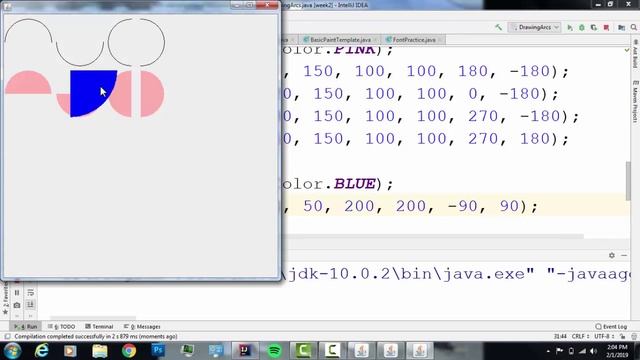Open the Messages tool window tab
The image size is (640, 360).
click(142, 327)
